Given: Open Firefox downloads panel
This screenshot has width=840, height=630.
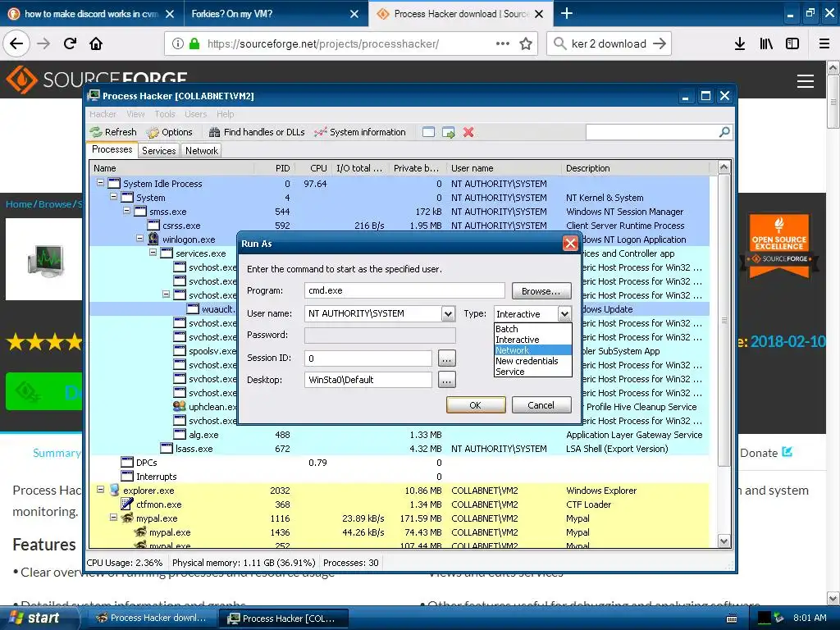Looking at the screenshot, I should pyautogui.click(x=740, y=44).
